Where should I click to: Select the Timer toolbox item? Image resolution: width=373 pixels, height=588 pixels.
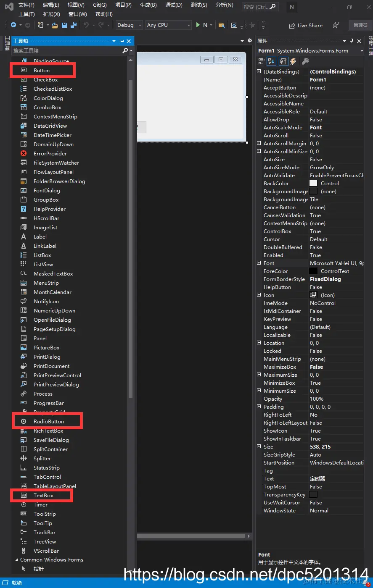[x=40, y=505]
